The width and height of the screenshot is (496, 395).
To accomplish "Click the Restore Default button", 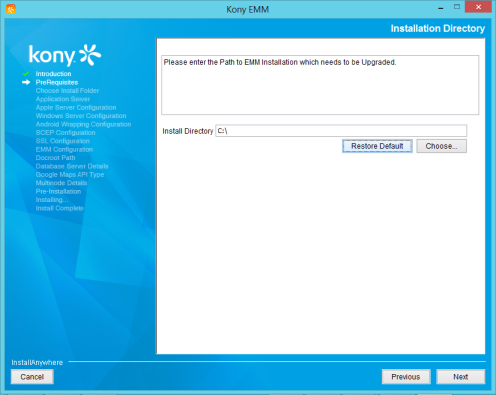I will [377, 146].
